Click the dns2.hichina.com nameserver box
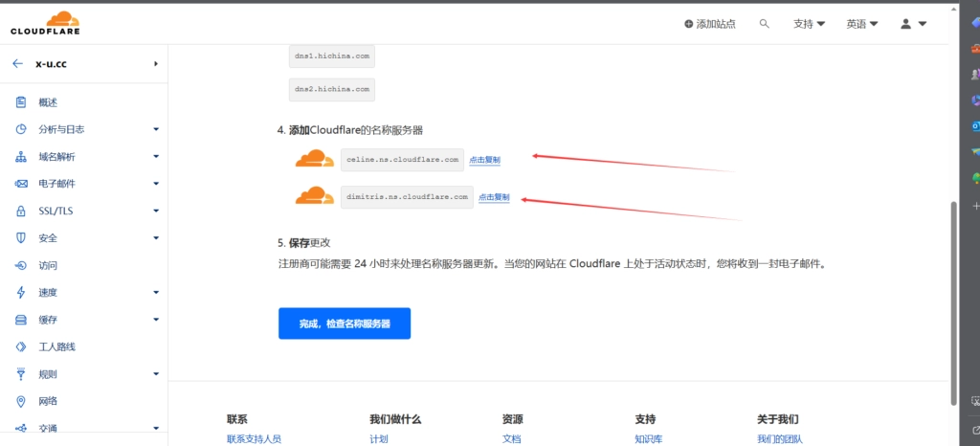The image size is (980, 446). tap(332, 89)
